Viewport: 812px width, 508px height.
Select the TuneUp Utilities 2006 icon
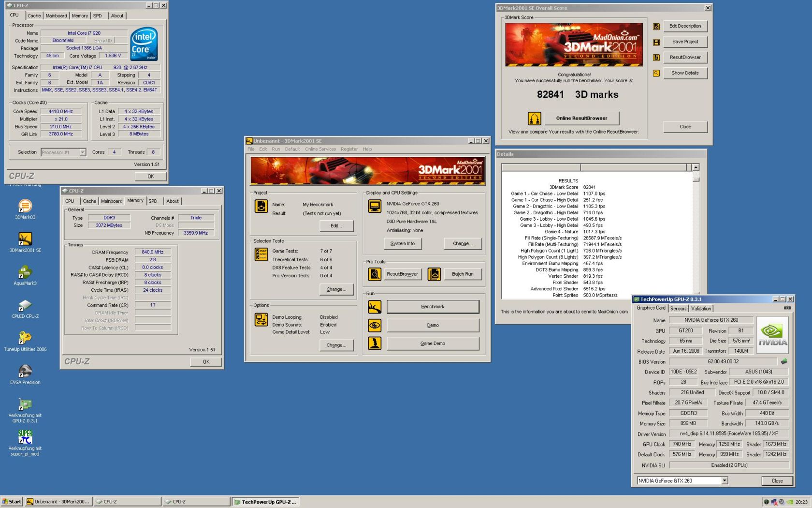25,338
